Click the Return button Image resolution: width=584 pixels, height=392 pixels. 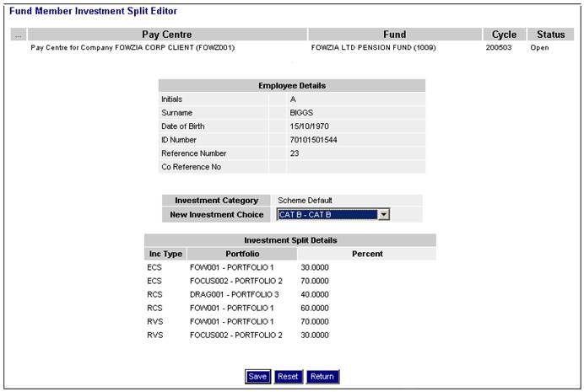tap(322, 376)
